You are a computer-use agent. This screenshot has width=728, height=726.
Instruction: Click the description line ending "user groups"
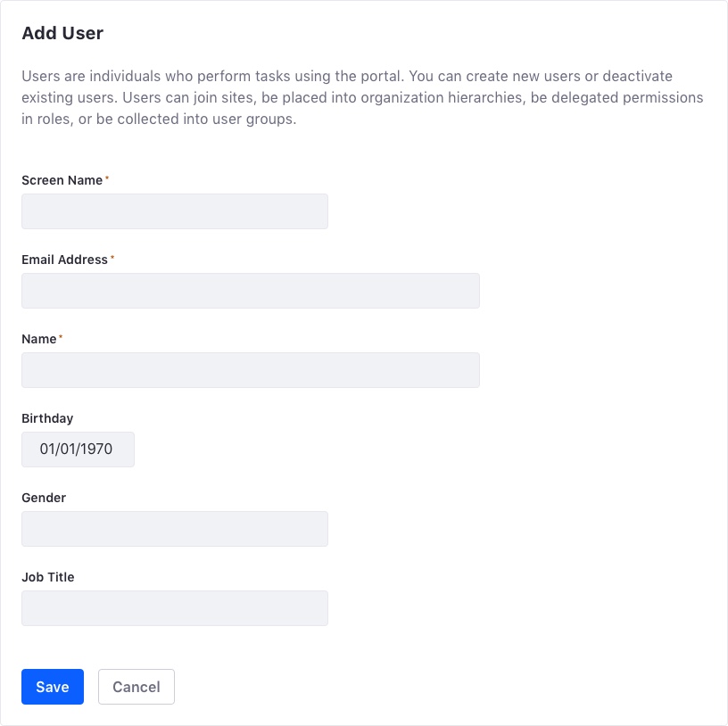(x=158, y=119)
